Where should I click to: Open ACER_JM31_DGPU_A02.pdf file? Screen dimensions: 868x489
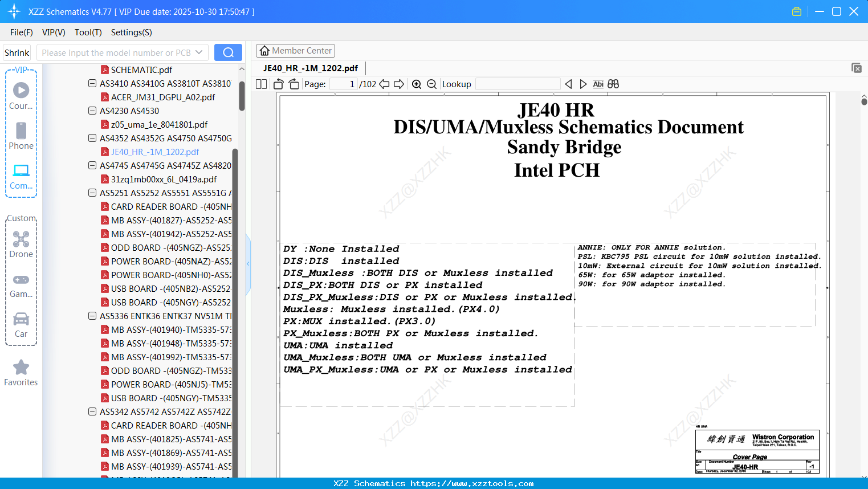tap(163, 97)
